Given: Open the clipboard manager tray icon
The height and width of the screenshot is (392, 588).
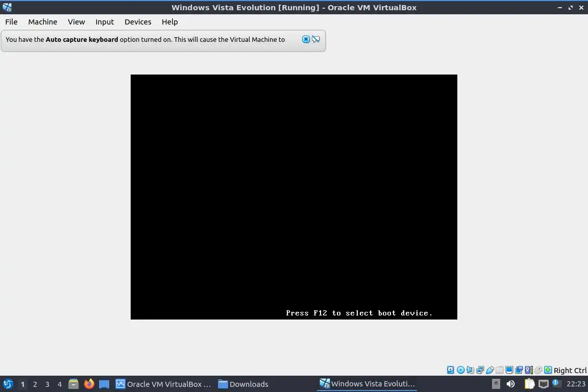Looking at the screenshot, I should pos(529,384).
